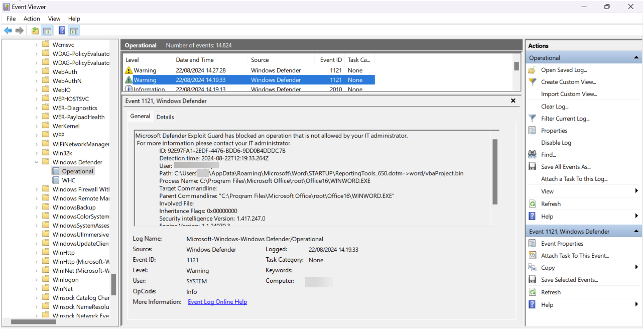The image size is (644, 329).
Task: Expand the Win32k tree node
Action: tap(37, 153)
